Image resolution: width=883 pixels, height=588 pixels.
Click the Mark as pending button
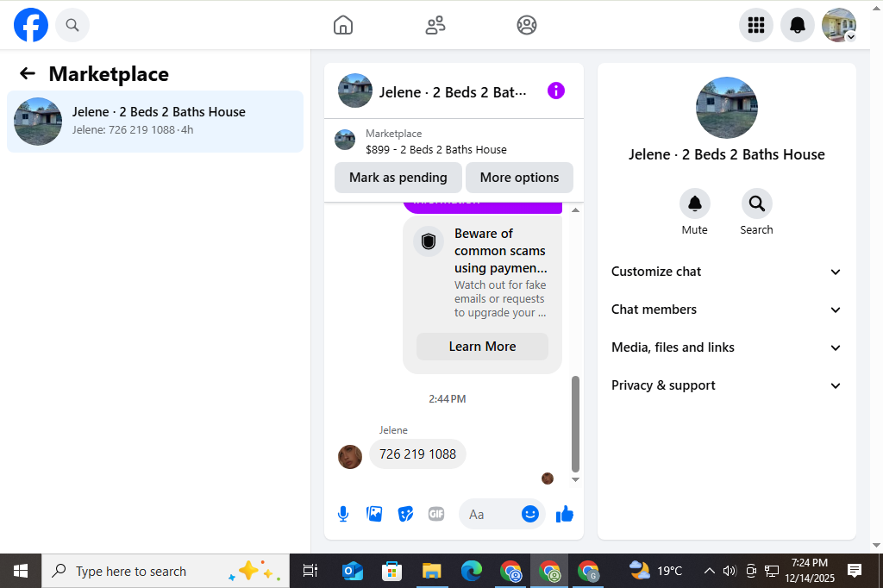click(x=398, y=178)
